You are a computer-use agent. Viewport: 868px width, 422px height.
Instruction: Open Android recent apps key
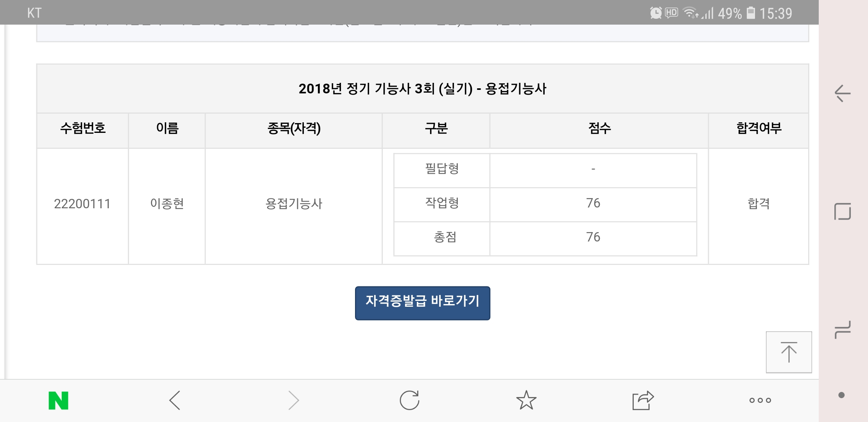point(842,329)
